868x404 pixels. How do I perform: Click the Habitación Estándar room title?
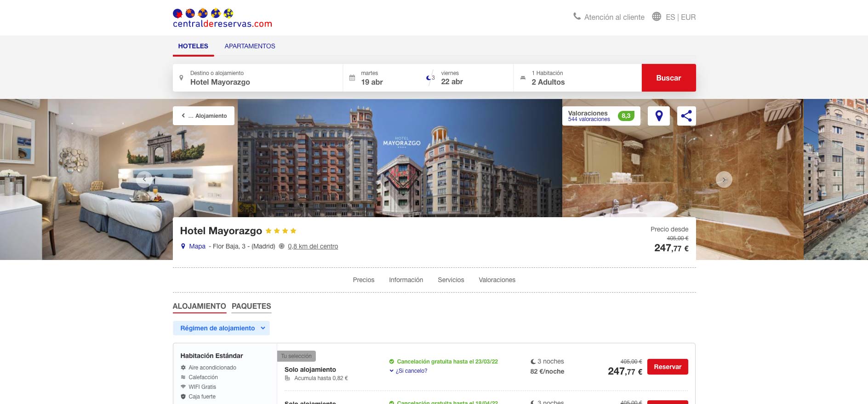click(211, 356)
